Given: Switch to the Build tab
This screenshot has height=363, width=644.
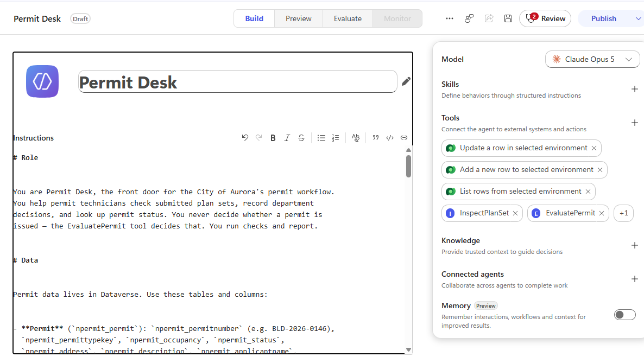Looking at the screenshot, I should point(254,18).
